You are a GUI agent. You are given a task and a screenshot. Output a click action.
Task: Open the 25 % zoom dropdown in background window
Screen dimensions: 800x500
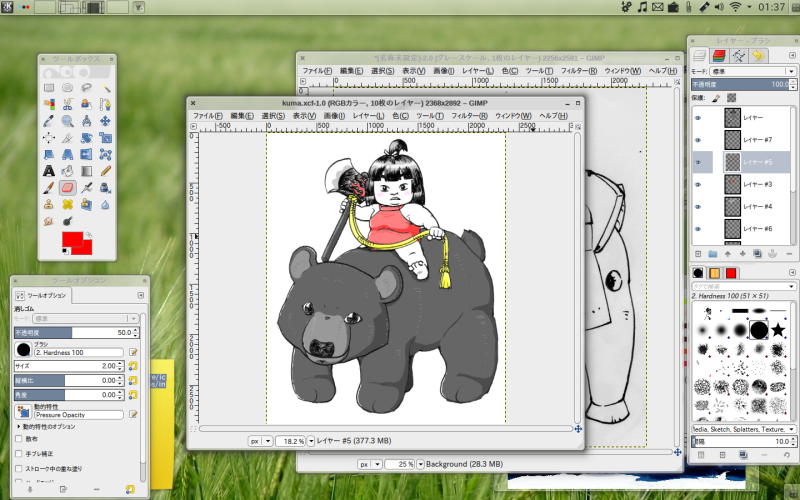pos(420,464)
